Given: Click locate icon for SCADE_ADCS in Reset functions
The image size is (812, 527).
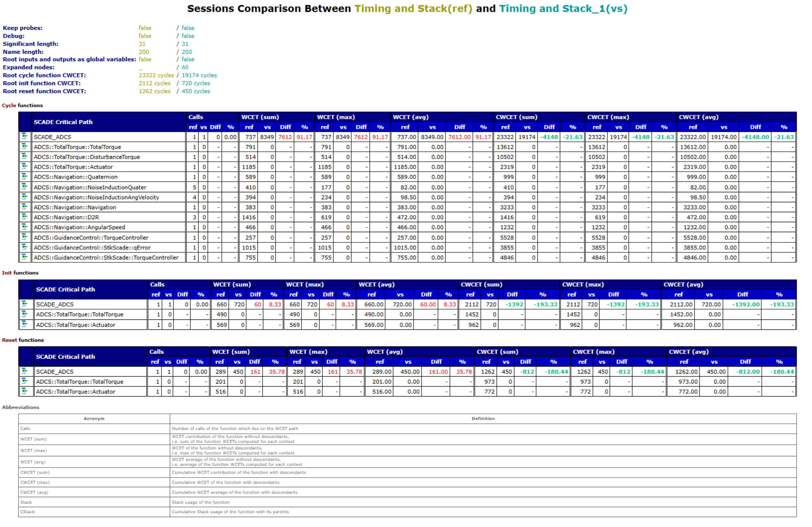Looking at the screenshot, I should click(24, 371).
